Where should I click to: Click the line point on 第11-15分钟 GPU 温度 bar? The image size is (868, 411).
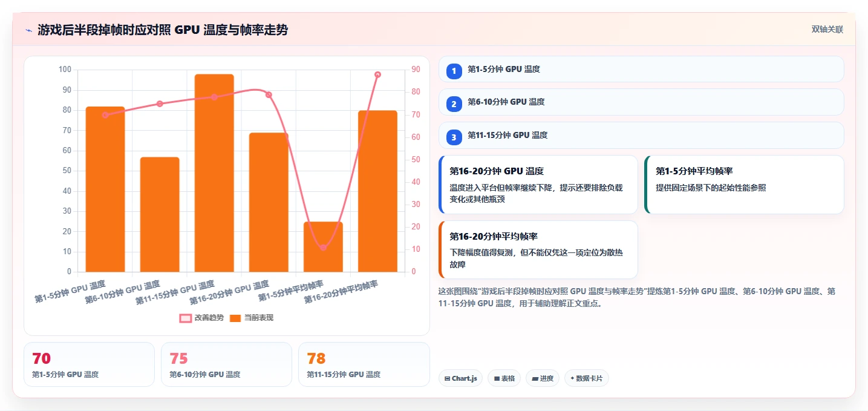214,97
